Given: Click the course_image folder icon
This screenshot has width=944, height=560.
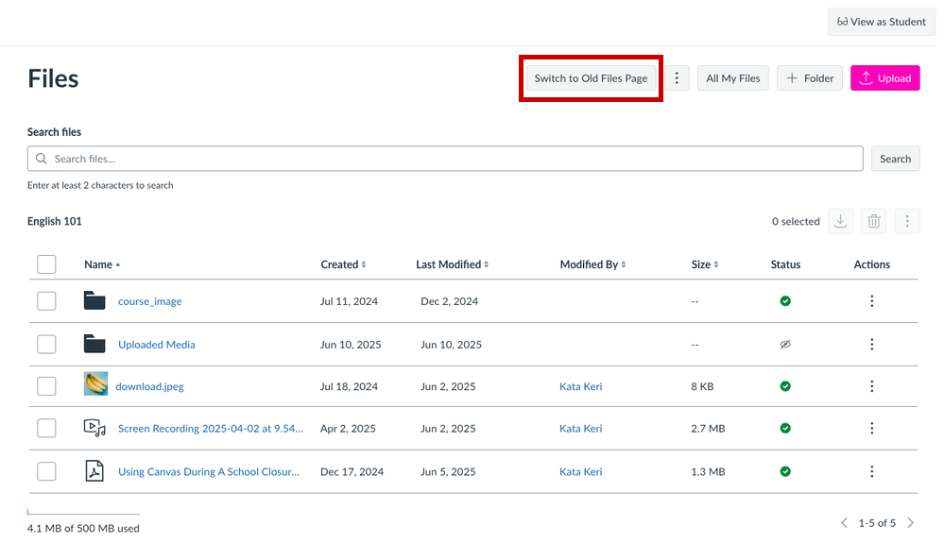Looking at the screenshot, I should click(94, 301).
